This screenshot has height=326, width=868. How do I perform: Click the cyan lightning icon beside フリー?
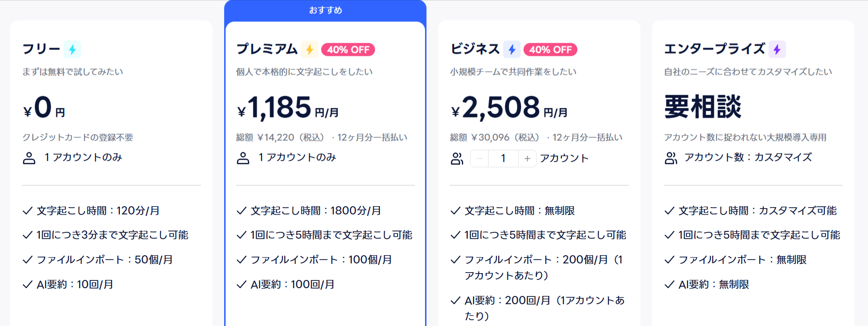(x=72, y=49)
